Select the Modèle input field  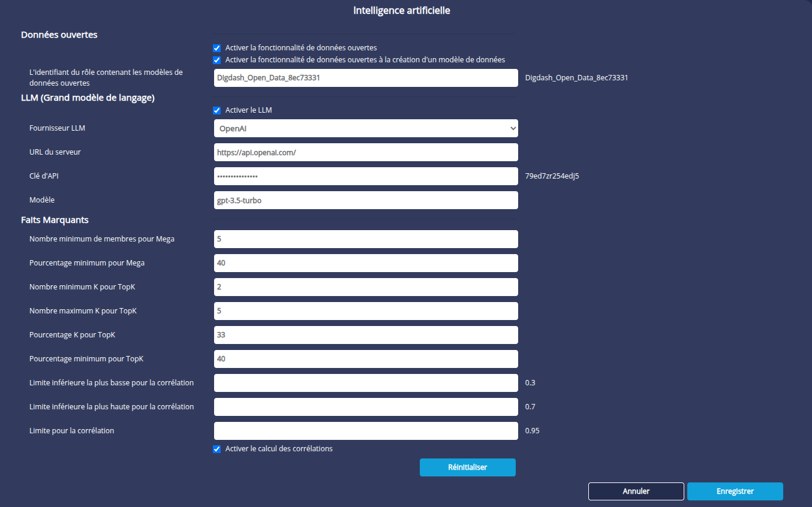click(366, 200)
